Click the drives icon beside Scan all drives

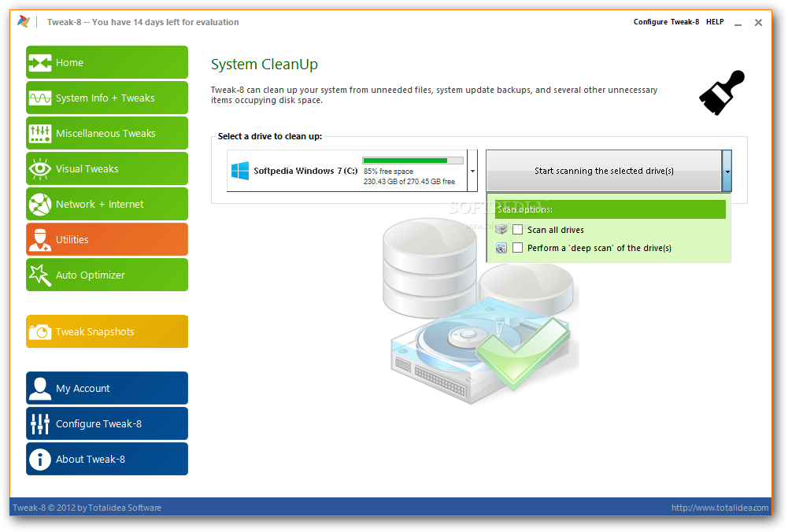click(x=501, y=230)
